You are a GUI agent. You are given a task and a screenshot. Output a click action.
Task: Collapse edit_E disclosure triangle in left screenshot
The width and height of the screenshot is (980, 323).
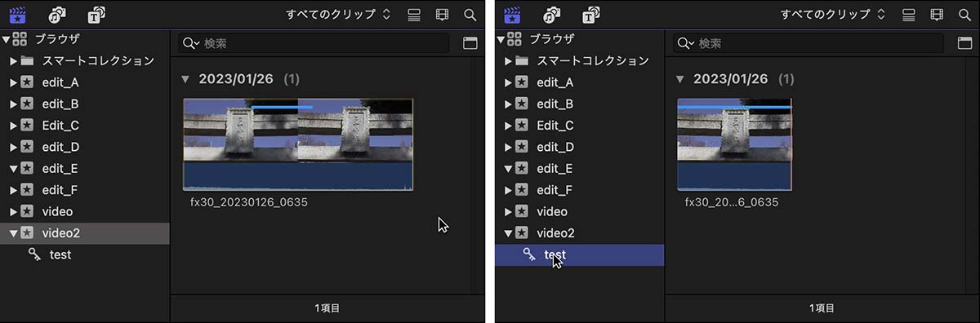[x=13, y=169]
